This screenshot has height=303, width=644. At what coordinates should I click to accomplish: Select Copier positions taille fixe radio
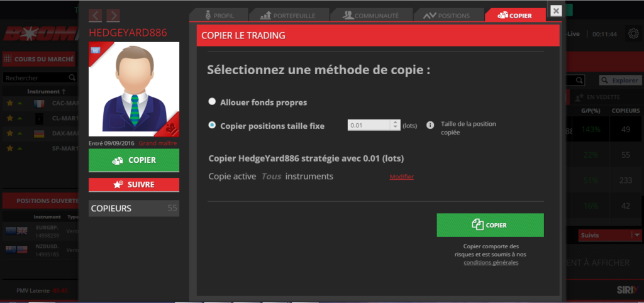(x=212, y=125)
